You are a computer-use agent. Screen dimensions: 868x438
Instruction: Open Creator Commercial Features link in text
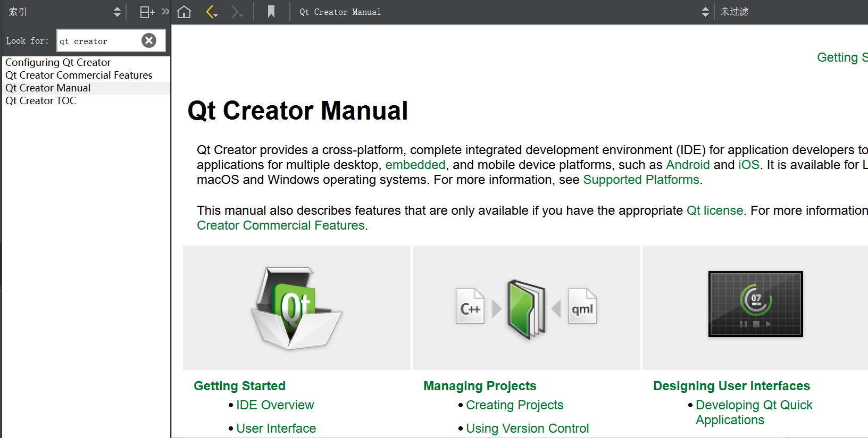281,225
